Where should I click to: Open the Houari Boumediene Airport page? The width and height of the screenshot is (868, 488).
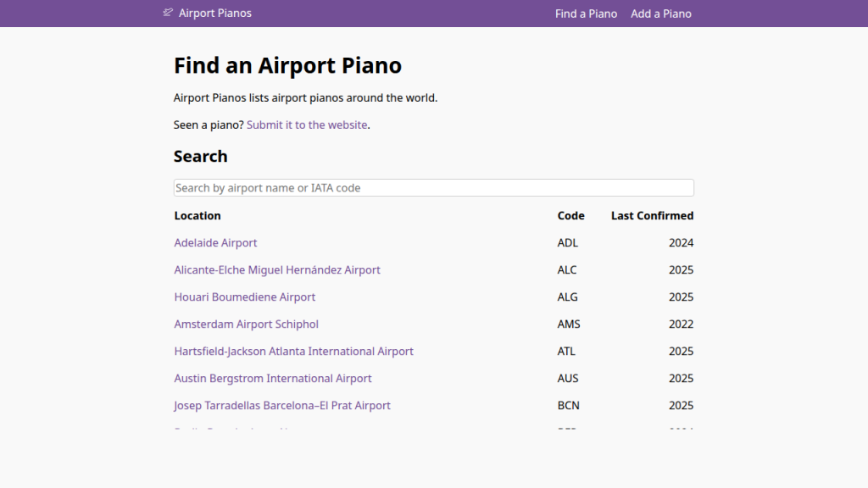[x=244, y=297]
